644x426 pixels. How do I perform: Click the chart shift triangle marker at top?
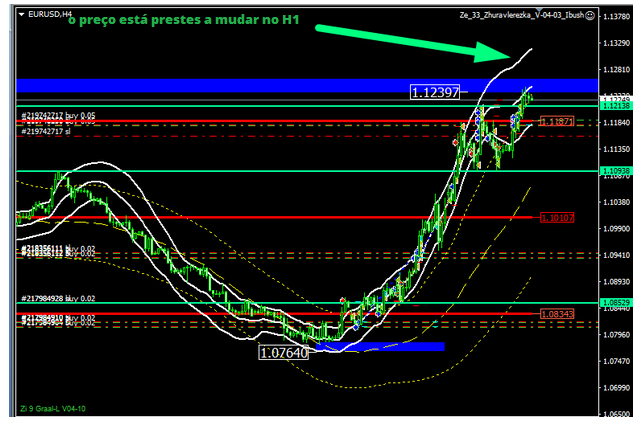540,10
